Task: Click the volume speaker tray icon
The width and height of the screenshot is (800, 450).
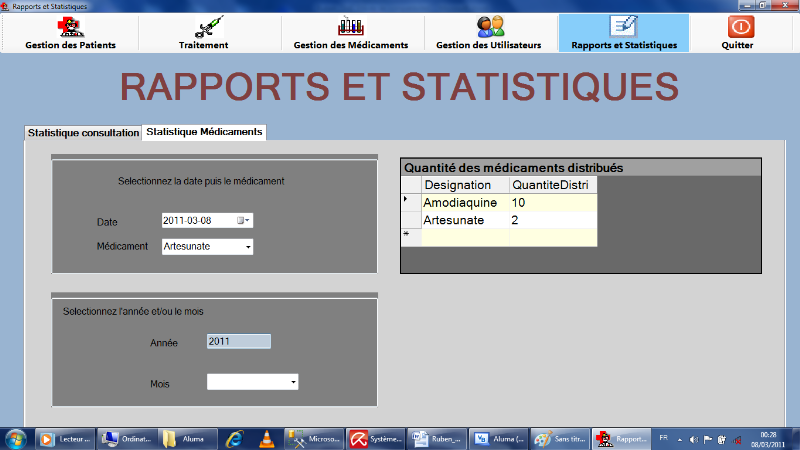Action: [x=693, y=439]
